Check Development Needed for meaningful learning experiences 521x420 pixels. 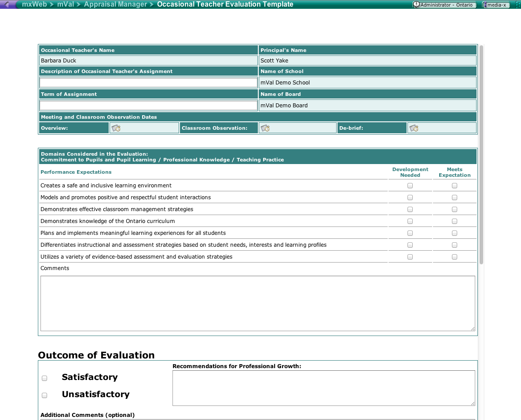pos(410,234)
